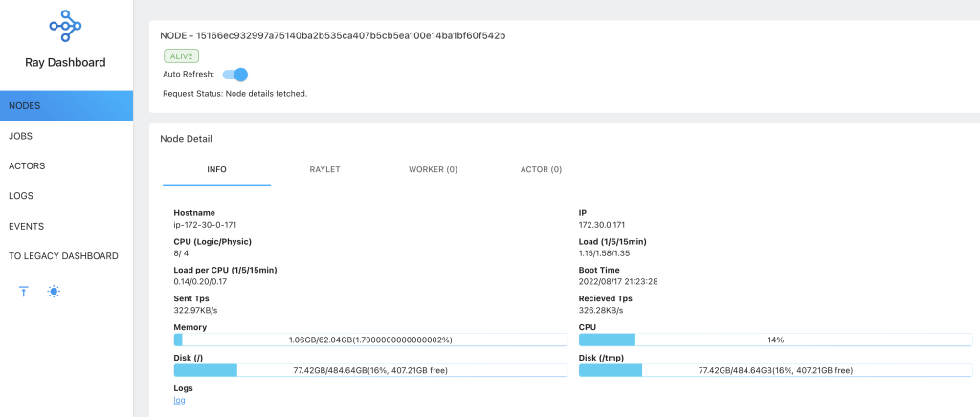
Task: Click the node ID heading text
Action: [332, 35]
